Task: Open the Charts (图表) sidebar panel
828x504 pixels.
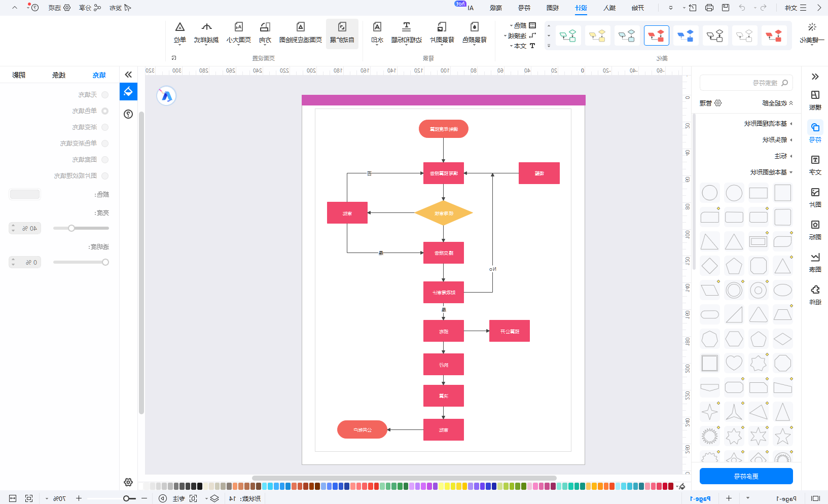Action: click(815, 262)
